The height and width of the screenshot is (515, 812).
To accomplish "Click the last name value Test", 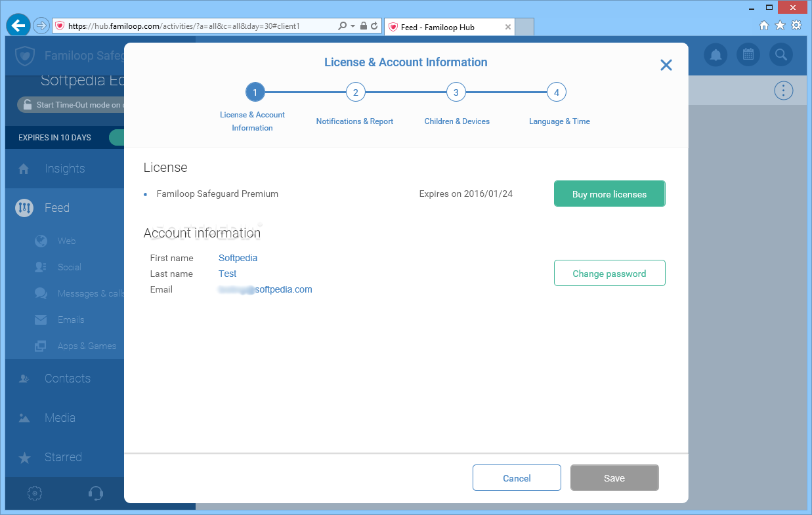I will [x=228, y=274].
